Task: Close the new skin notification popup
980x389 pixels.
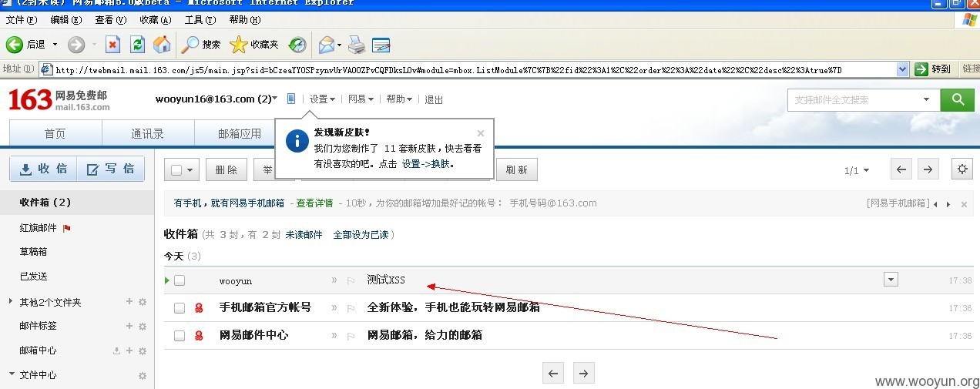Action: click(x=481, y=132)
